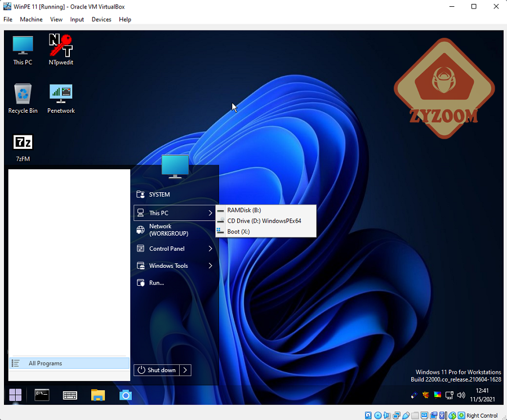Expand the Windows Tools submenu arrow
Screen dimensions: 507x420
pos(210,266)
